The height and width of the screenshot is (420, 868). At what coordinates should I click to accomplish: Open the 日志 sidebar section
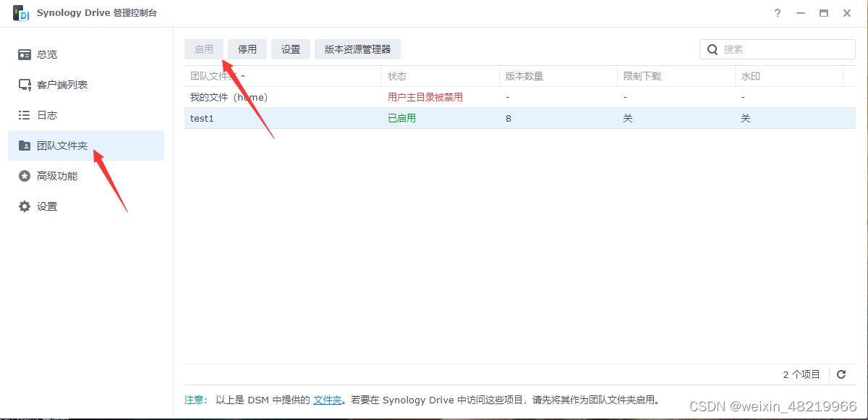click(x=86, y=115)
